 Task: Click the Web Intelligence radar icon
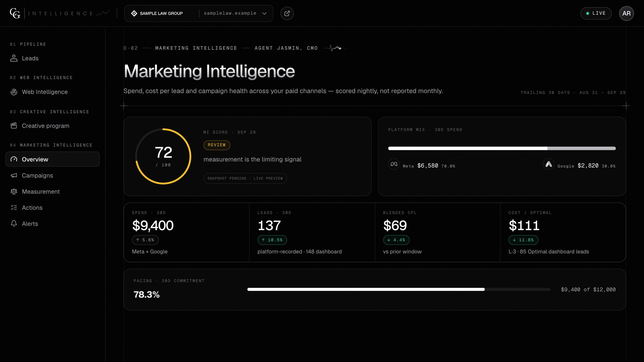click(x=14, y=92)
